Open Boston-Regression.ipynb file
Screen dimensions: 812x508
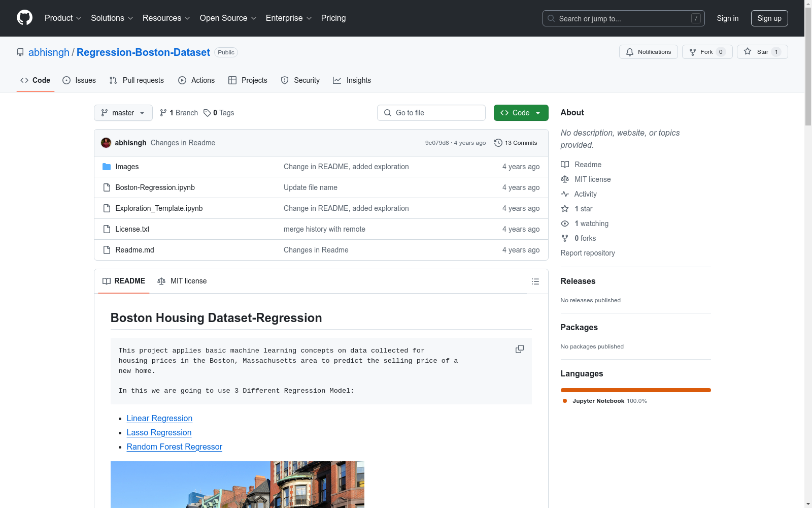155,187
